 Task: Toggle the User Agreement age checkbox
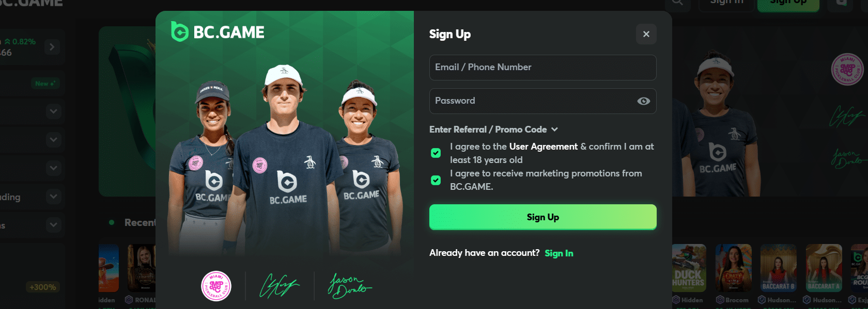436,153
